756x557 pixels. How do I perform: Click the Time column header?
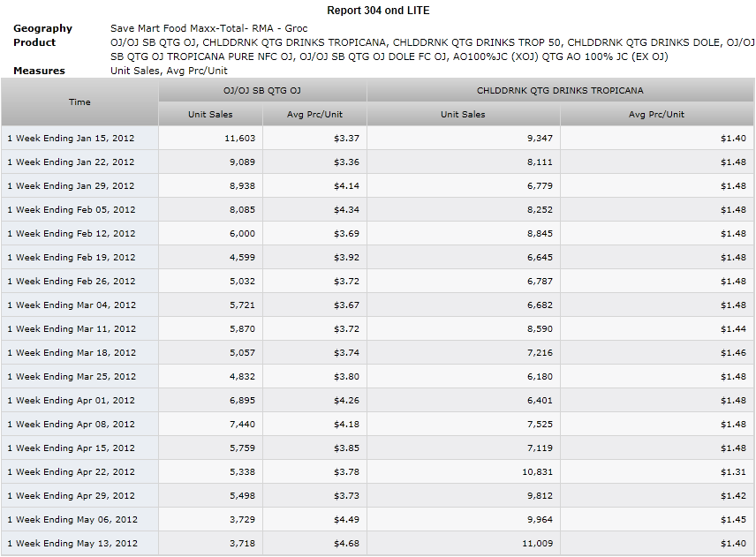[79, 102]
